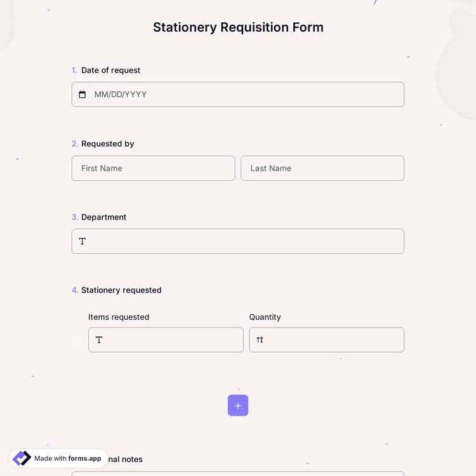Click the "Stationery requested" question label
476x476 pixels.
pos(121,290)
